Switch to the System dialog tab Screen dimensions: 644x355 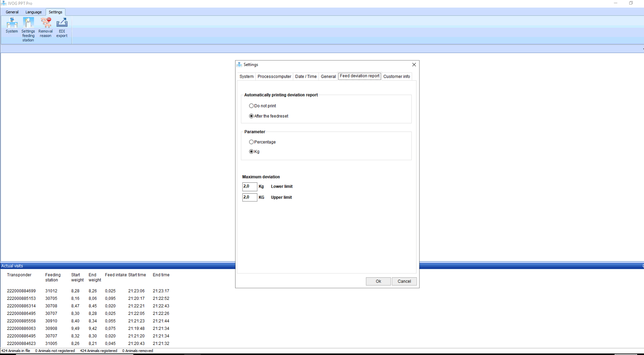point(246,76)
